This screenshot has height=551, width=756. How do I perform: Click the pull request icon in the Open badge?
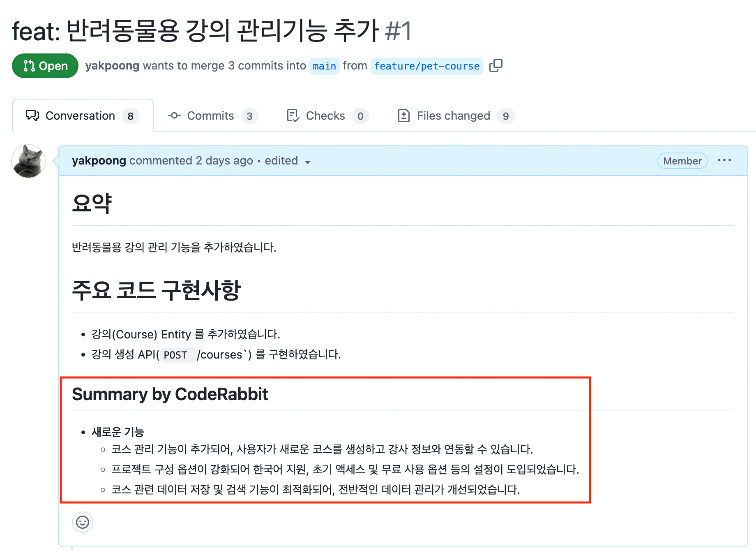[x=29, y=66]
